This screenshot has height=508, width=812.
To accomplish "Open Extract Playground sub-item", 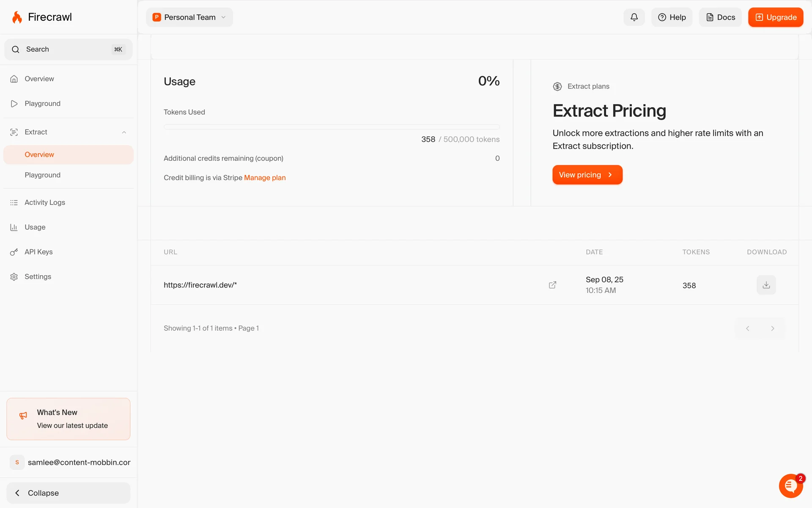I will coord(42,175).
